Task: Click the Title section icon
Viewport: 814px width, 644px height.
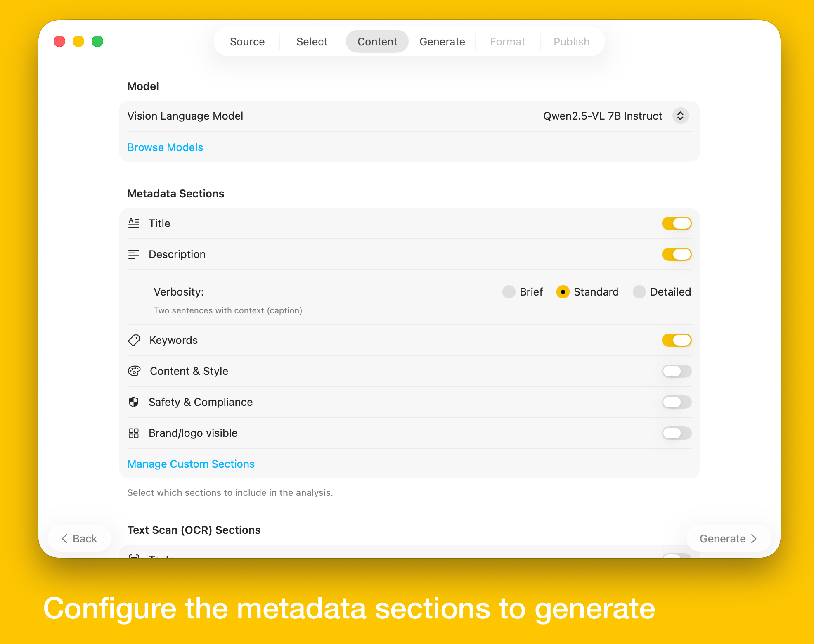Action: (x=134, y=223)
